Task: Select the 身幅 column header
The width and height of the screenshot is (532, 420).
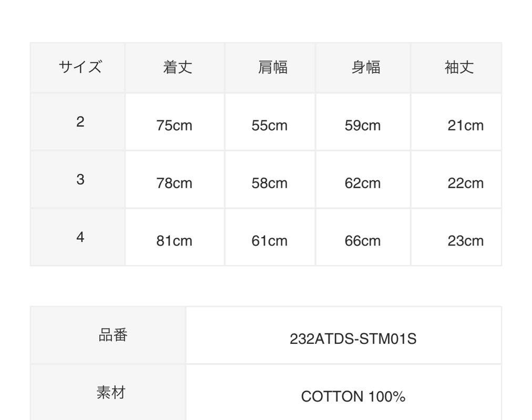Action: point(363,67)
